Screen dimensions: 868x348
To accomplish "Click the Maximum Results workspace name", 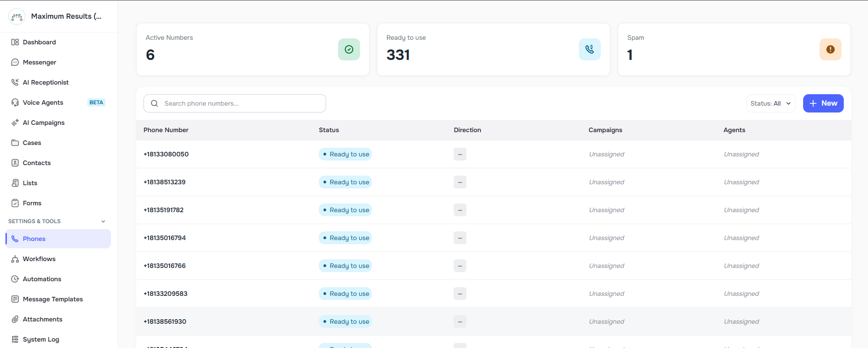I will (66, 16).
